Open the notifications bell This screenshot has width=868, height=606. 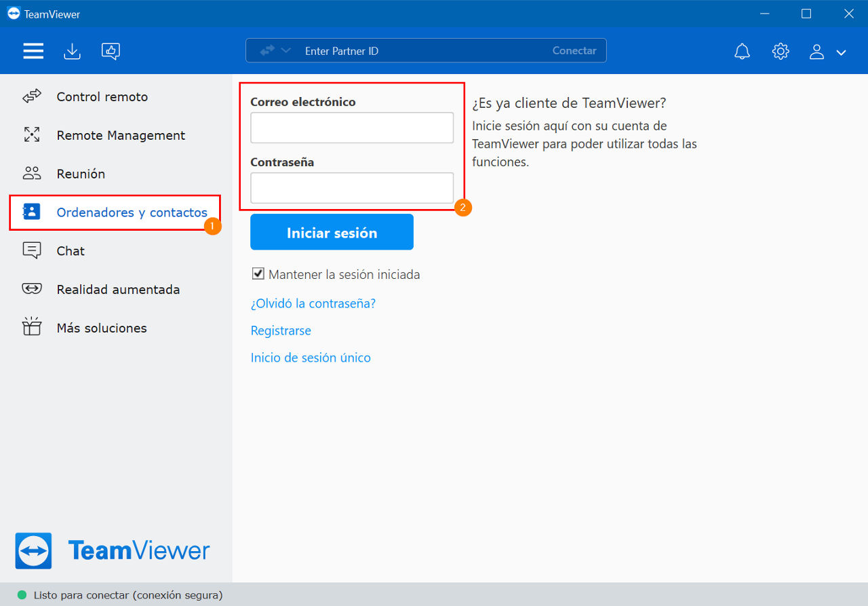click(743, 51)
